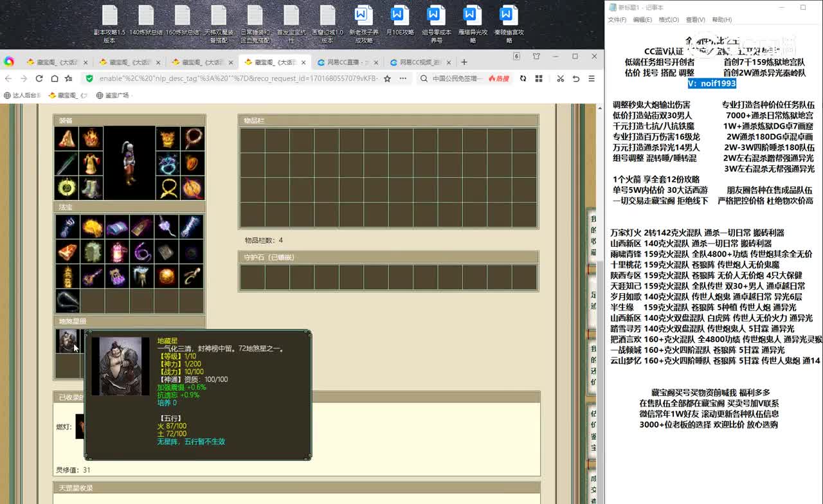Select desktop file 140炼狱总结
The width and height of the screenshot is (823, 504).
click(146, 21)
